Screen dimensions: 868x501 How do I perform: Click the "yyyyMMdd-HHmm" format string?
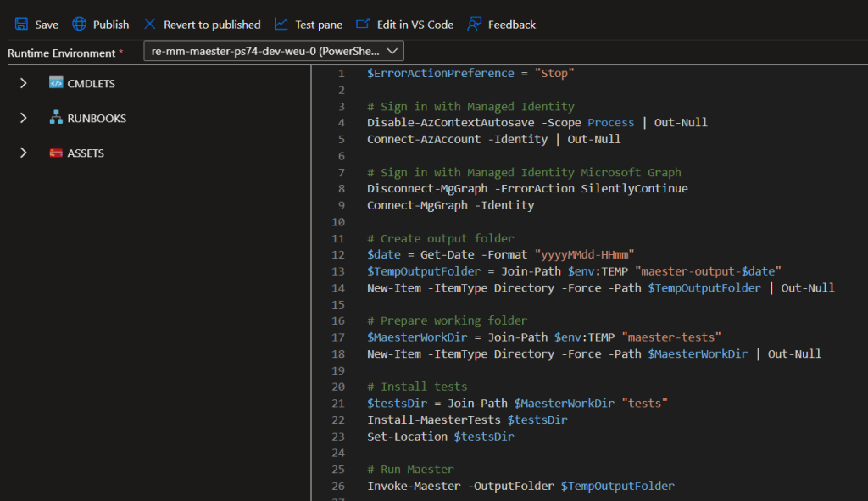pyautogui.click(x=585, y=254)
